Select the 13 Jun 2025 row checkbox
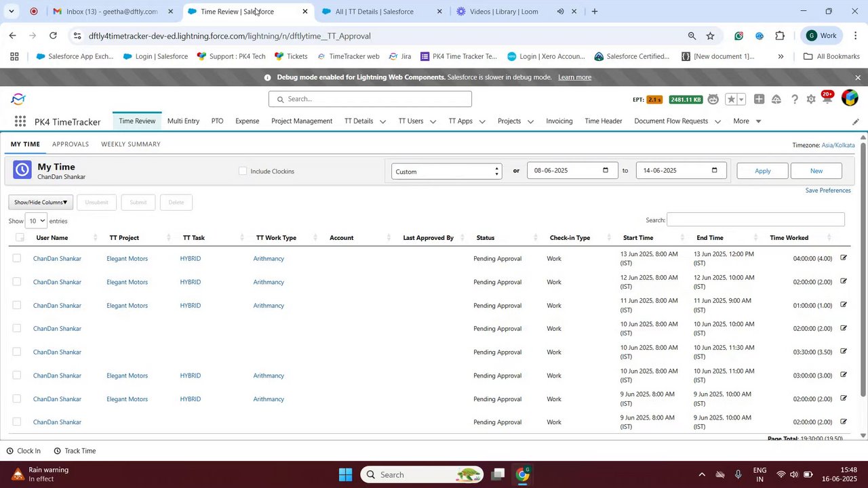 click(17, 258)
